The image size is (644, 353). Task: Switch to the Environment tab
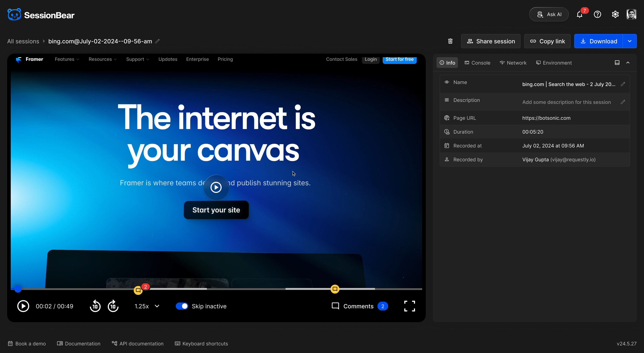[x=554, y=63]
